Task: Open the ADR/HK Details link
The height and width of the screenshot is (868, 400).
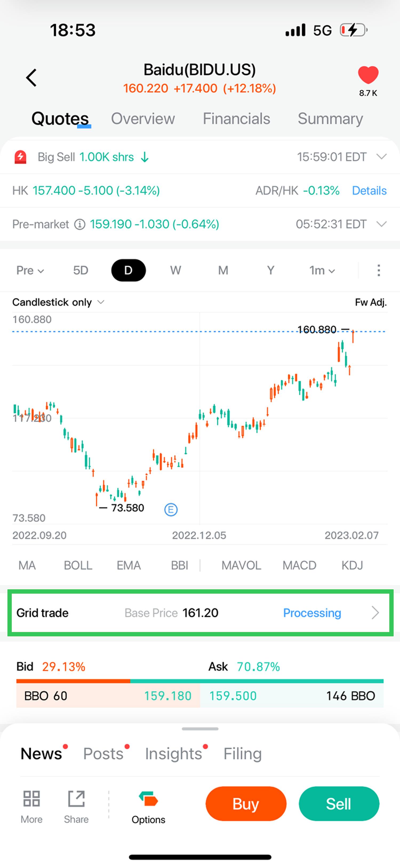Action: pyautogui.click(x=369, y=191)
